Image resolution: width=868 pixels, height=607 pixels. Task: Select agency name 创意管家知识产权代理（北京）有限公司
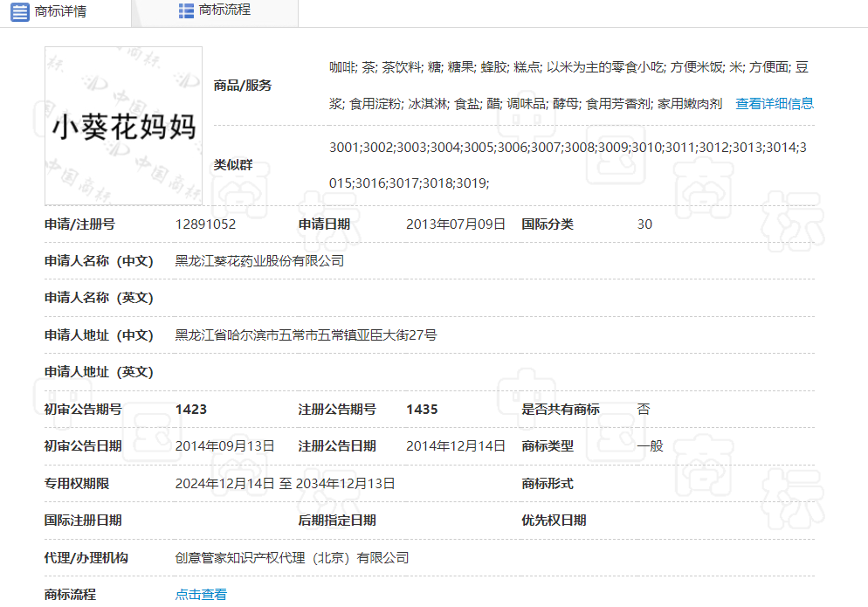click(x=293, y=558)
